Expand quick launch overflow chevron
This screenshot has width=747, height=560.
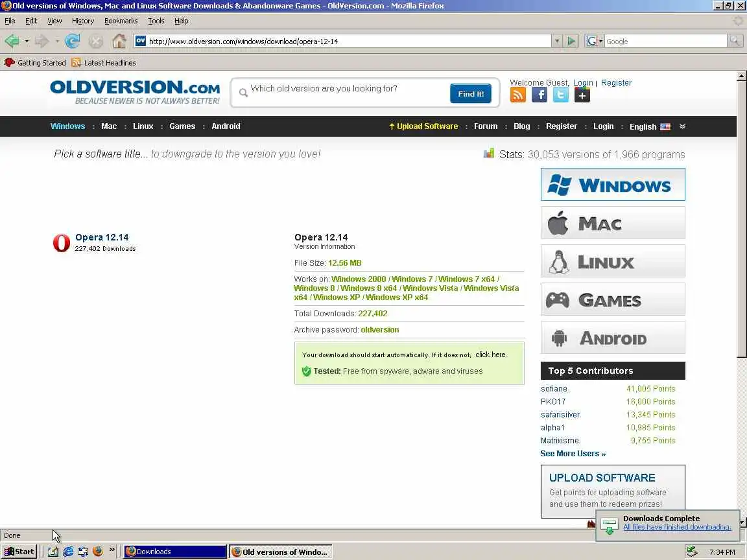click(112, 550)
